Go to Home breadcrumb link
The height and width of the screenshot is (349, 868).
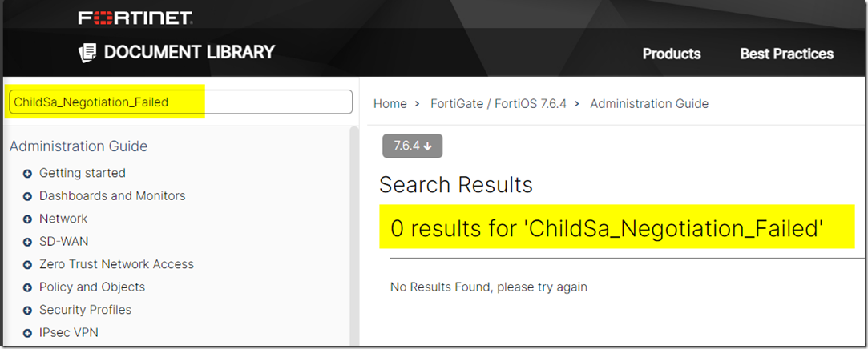coord(390,103)
